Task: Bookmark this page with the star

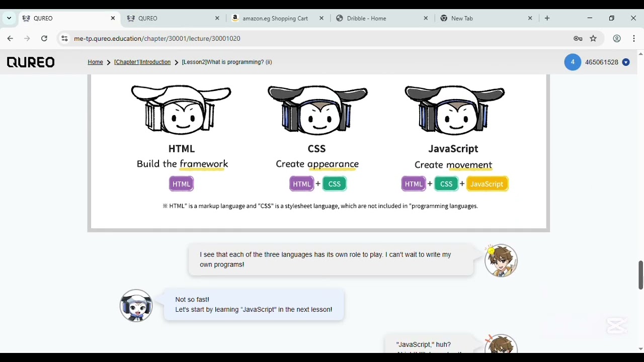Action: (x=594, y=39)
